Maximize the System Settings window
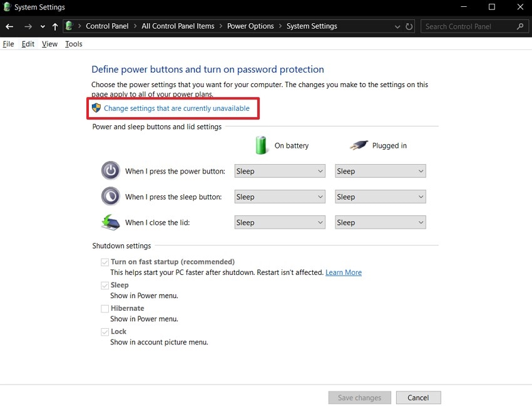 tap(491, 7)
